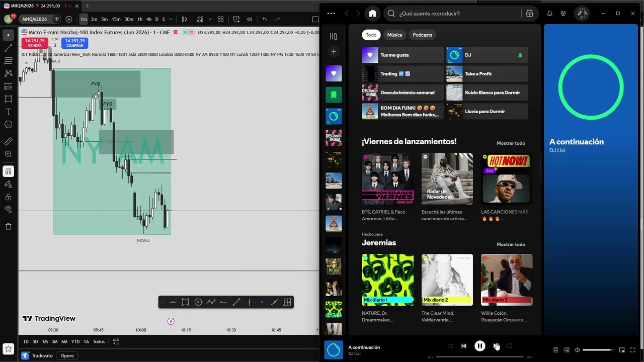Image resolution: width=644 pixels, height=362 pixels.
Task: Click Mostrar todo next to Jeremias
Action: [511, 244]
